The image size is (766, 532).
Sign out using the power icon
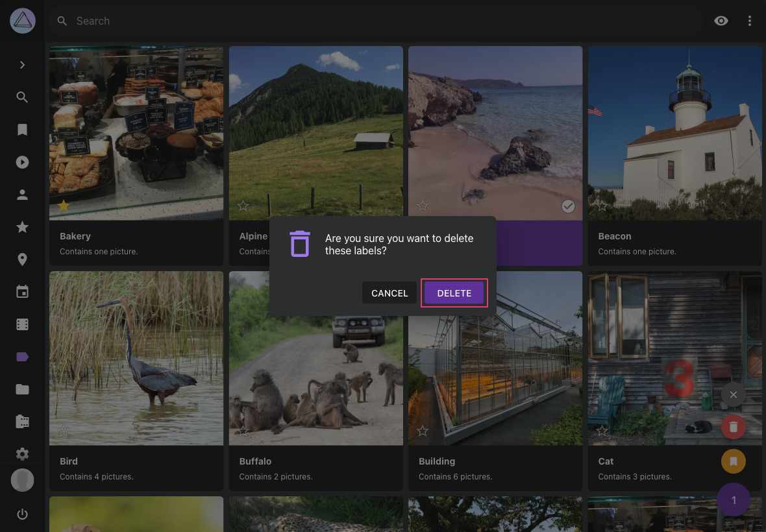[22, 514]
